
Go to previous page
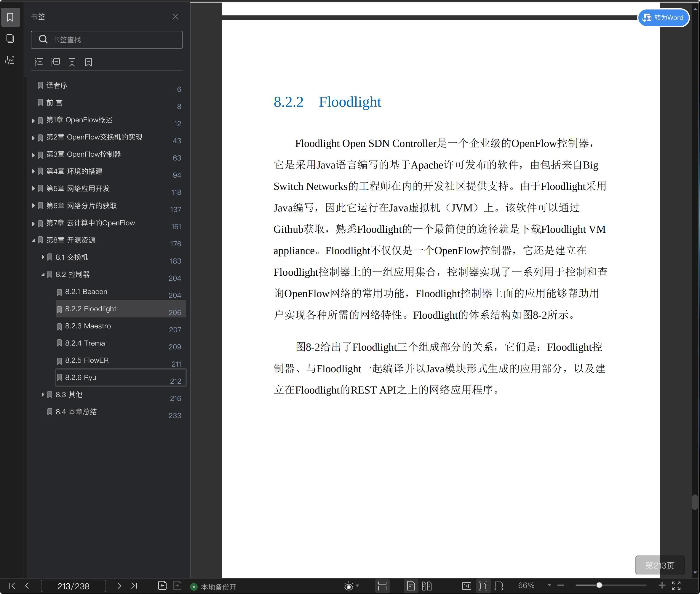(x=27, y=586)
